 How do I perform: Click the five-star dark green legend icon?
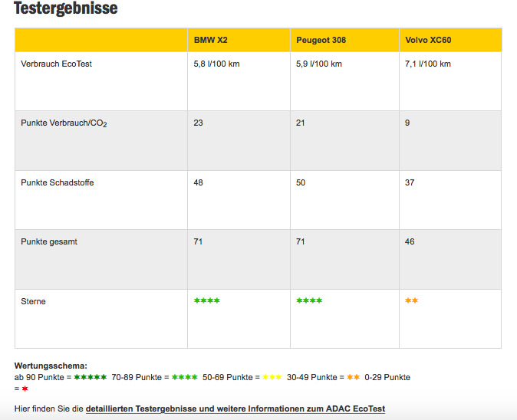(x=91, y=377)
